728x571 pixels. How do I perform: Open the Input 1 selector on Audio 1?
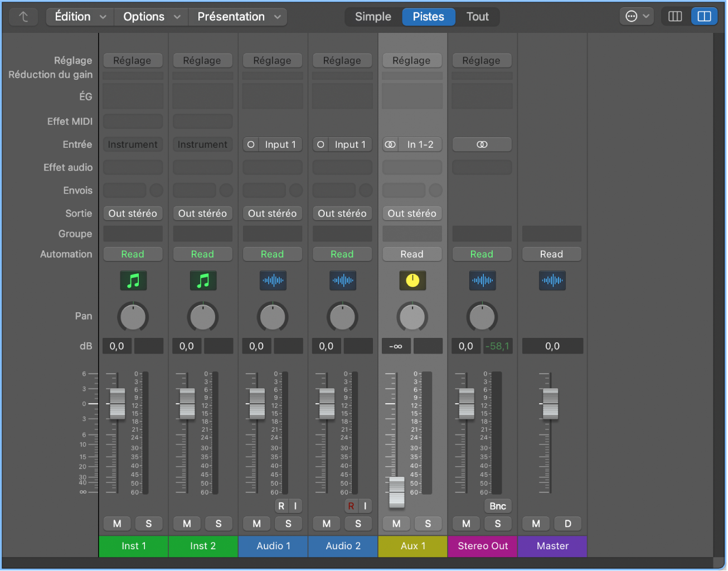(280, 144)
